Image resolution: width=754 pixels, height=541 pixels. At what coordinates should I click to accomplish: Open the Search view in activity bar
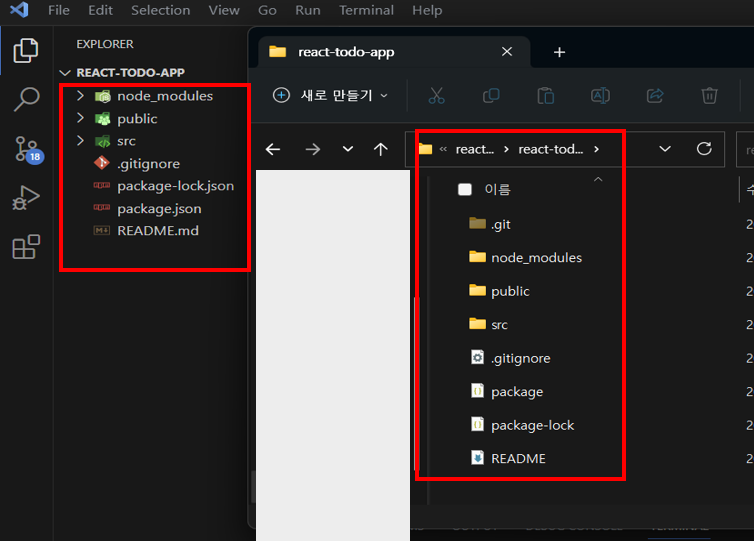26,99
